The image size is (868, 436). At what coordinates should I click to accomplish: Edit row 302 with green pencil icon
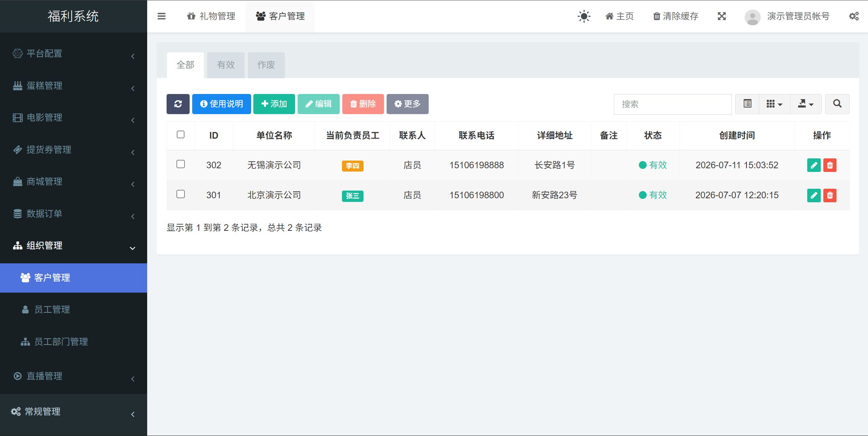point(814,165)
